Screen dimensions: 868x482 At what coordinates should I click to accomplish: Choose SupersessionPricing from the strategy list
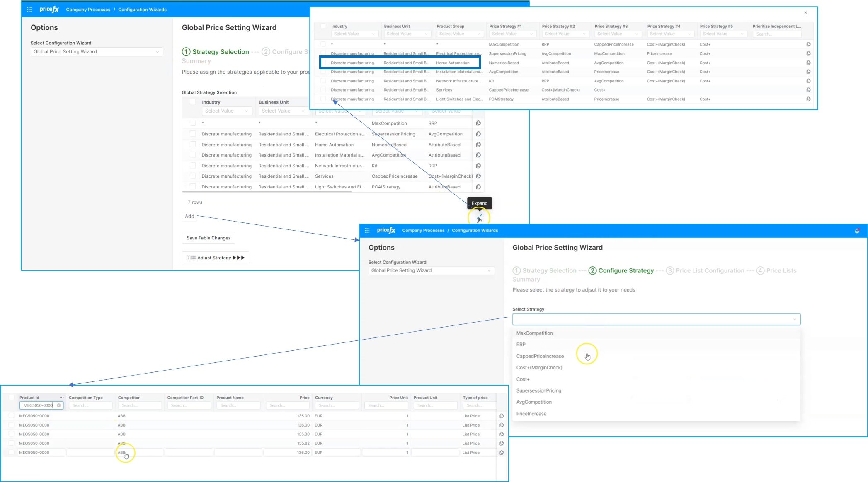tap(656, 390)
